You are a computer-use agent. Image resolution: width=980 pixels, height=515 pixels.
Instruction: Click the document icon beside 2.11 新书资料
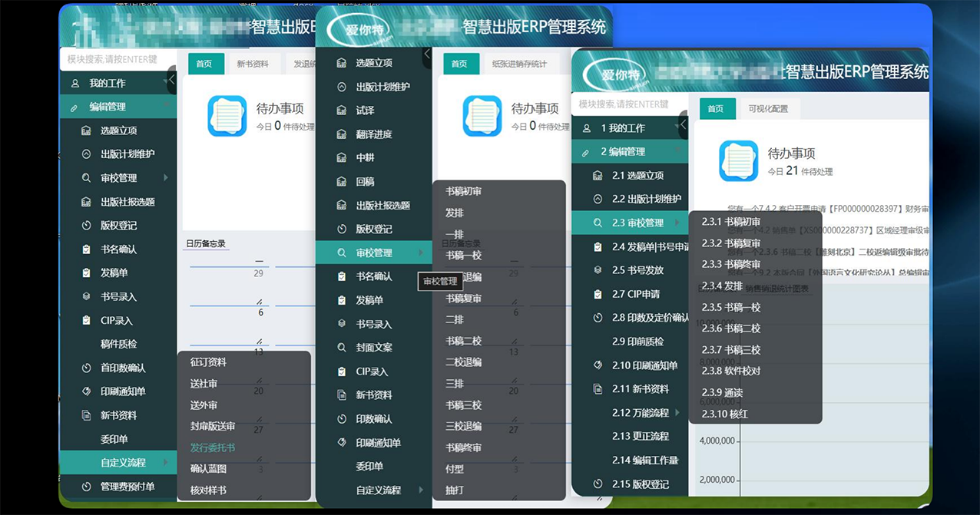598,389
